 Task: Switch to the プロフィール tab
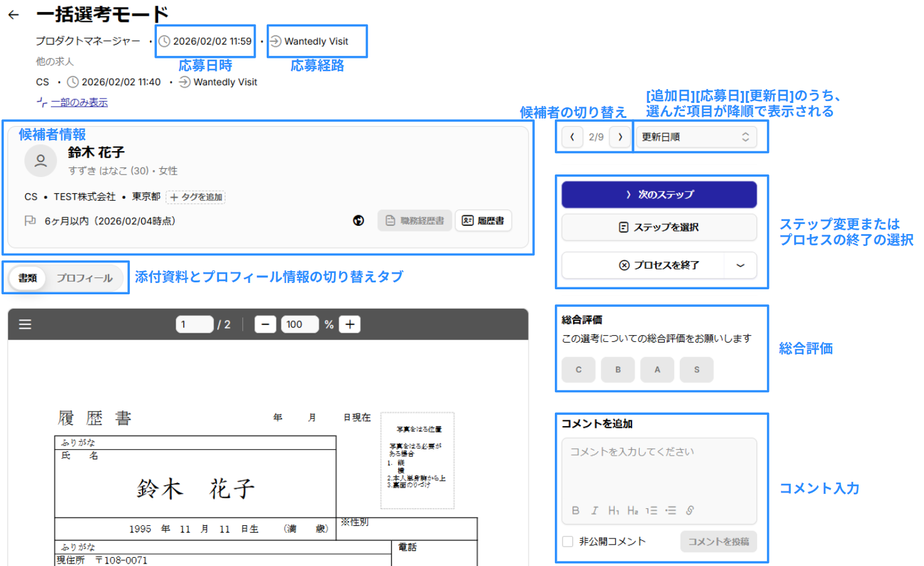85,278
